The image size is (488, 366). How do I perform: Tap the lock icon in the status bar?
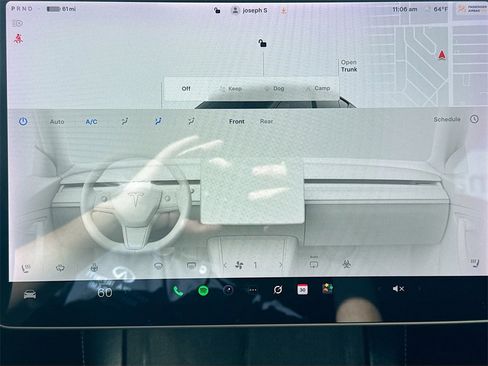[x=217, y=10]
